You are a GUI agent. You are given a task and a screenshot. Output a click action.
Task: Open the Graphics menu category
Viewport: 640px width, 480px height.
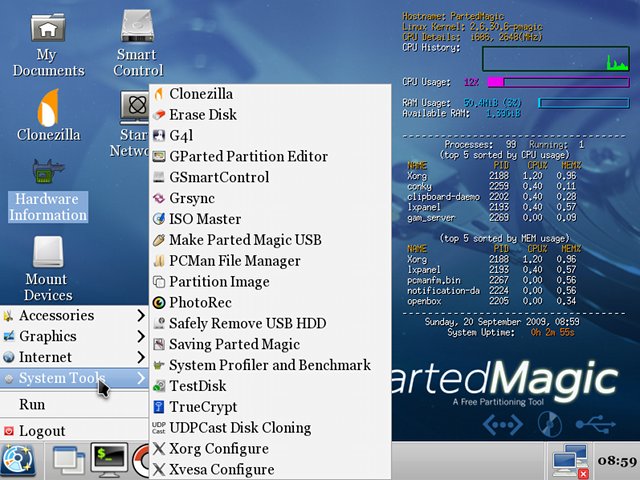pos(74,336)
